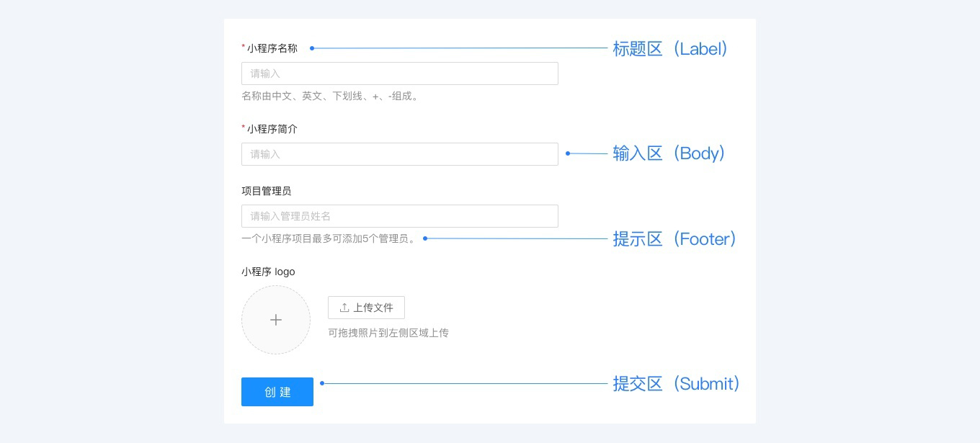Click the red asterisk before 小程序名称
Viewport: 980px width, 443px height.
[244, 48]
